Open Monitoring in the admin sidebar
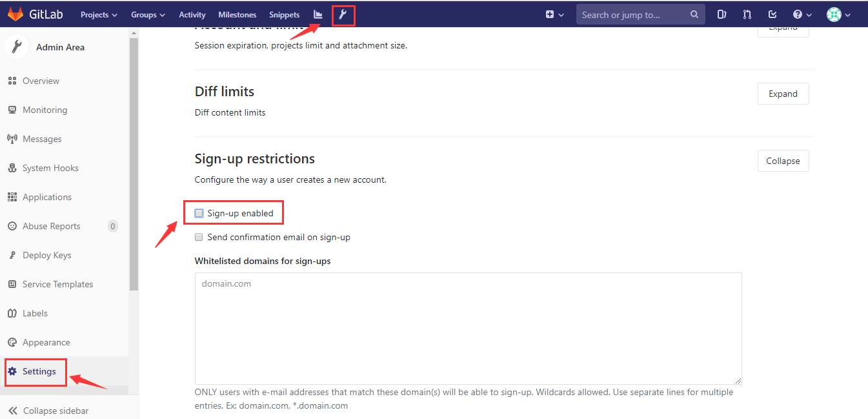The image size is (868, 419). pos(45,110)
